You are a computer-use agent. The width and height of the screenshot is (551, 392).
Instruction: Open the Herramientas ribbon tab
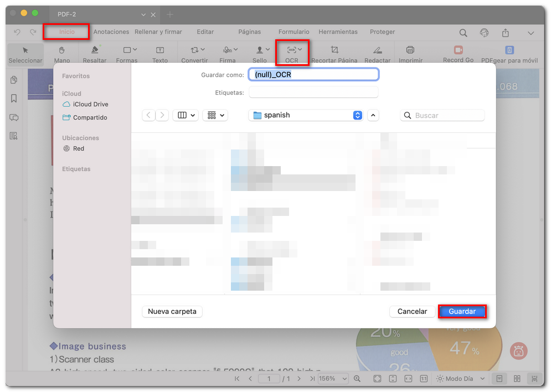pyautogui.click(x=338, y=32)
